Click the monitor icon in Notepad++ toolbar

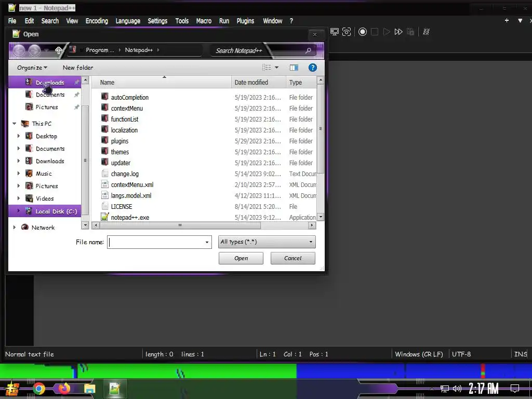(335, 32)
